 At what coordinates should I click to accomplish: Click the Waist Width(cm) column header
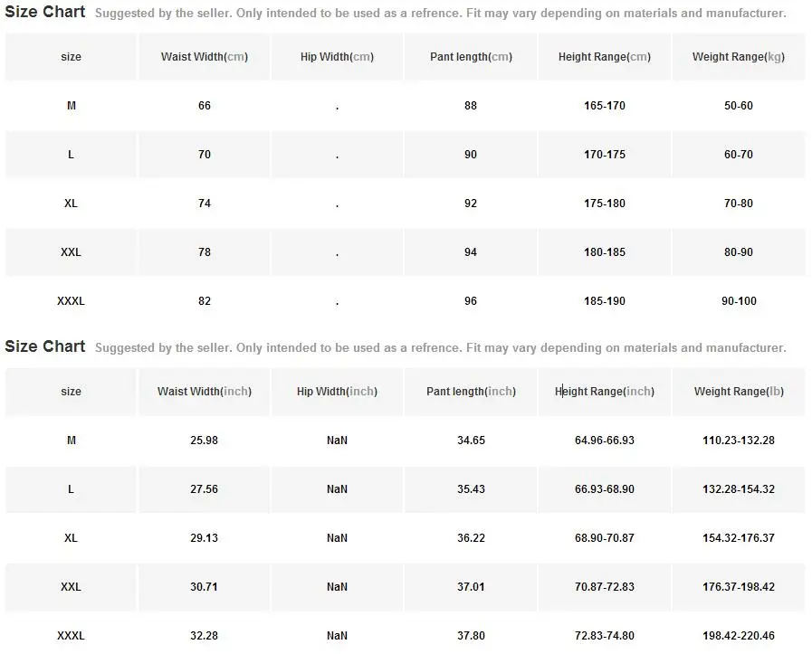click(x=204, y=57)
